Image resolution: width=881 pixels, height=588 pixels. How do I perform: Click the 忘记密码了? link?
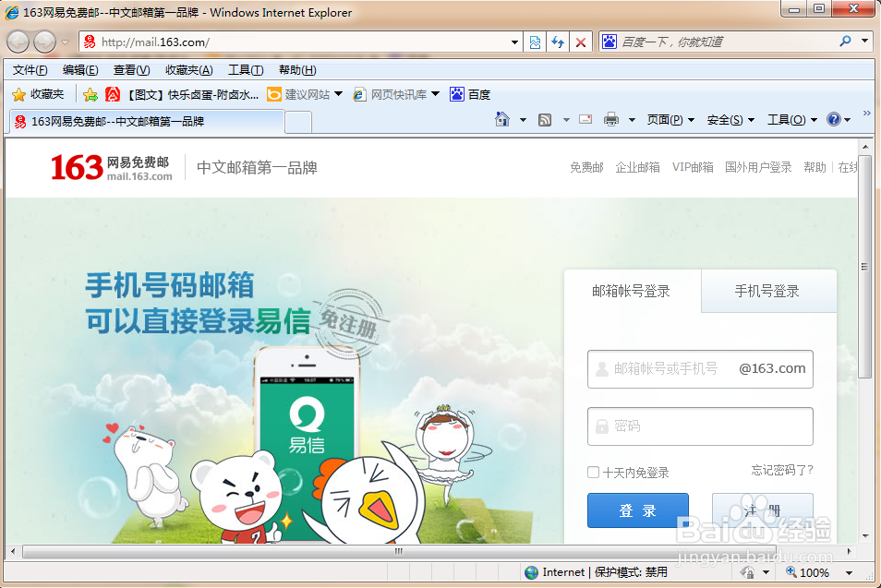pos(782,470)
